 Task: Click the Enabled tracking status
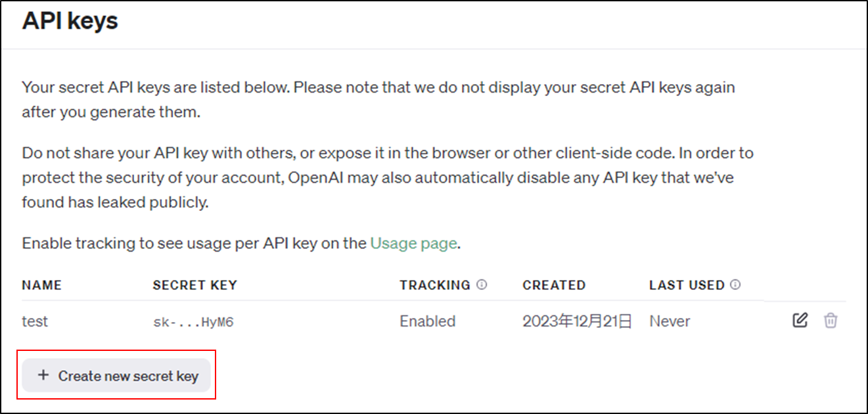(x=428, y=321)
